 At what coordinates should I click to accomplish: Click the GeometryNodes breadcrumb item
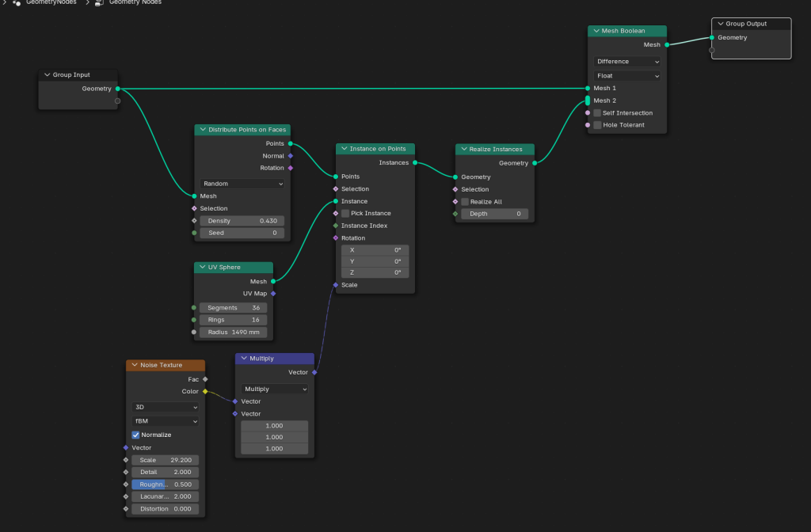pos(51,2)
